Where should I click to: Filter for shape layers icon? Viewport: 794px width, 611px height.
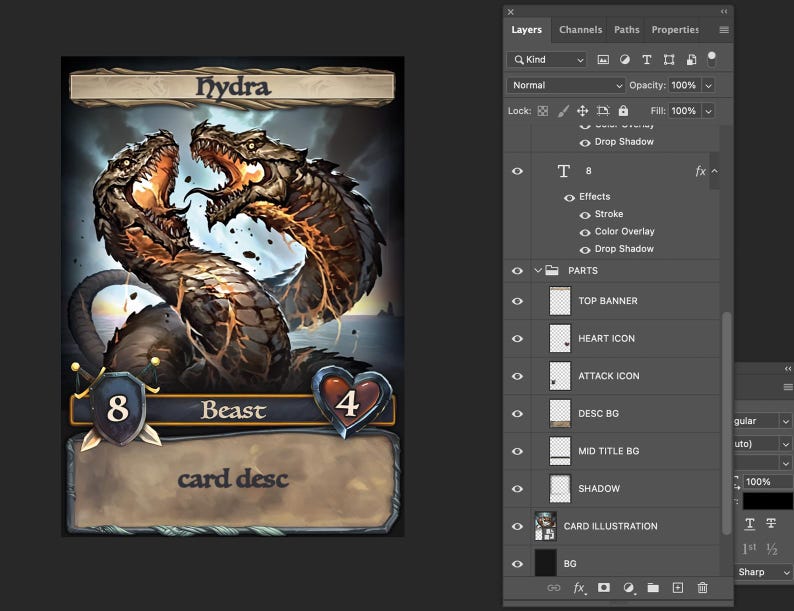pos(669,60)
